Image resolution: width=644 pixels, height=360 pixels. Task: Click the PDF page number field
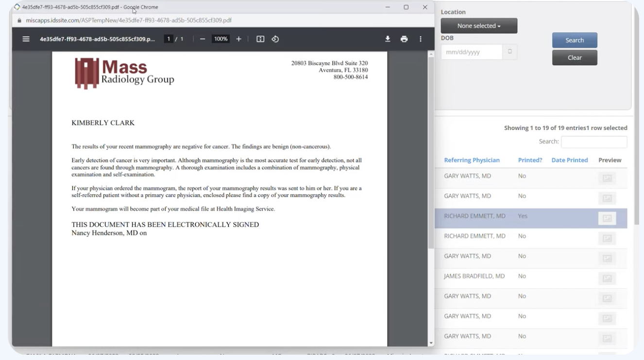point(169,39)
